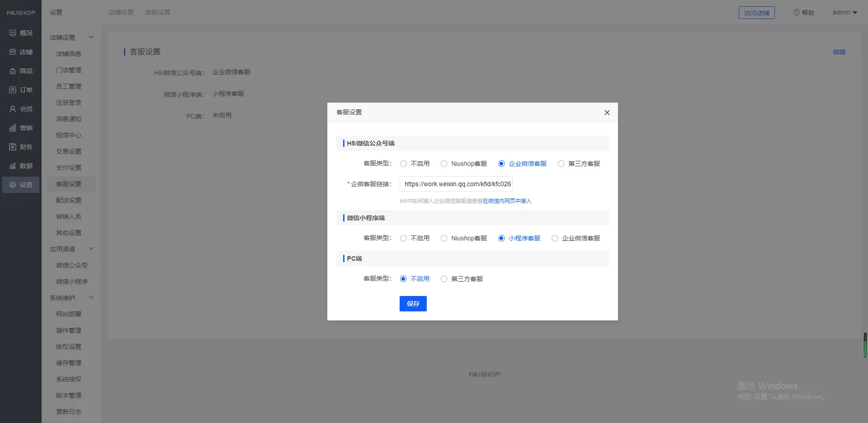The width and height of the screenshot is (868, 423).
Task: Click the 会员 member person icon
Action: tap(13, 109)
